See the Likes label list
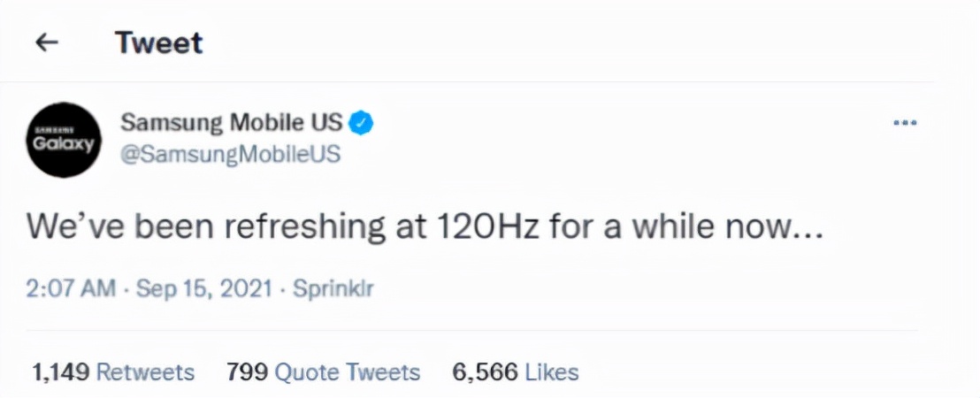 click(552, 372)
